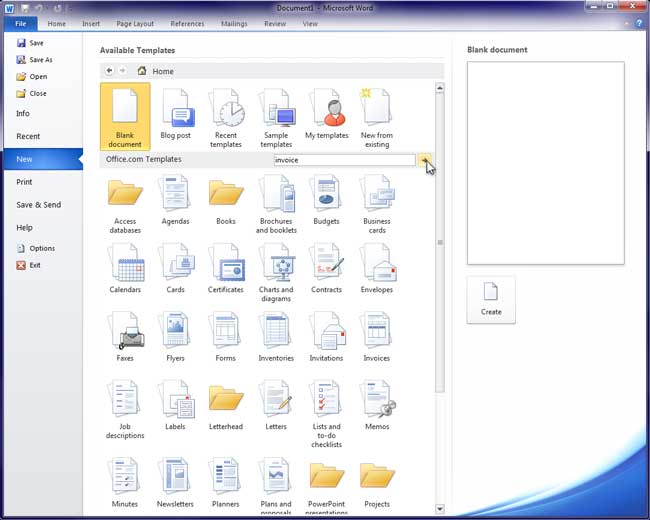Click the template search start arrow button
This screenshot has width=650, height=520.
[424, 160]
